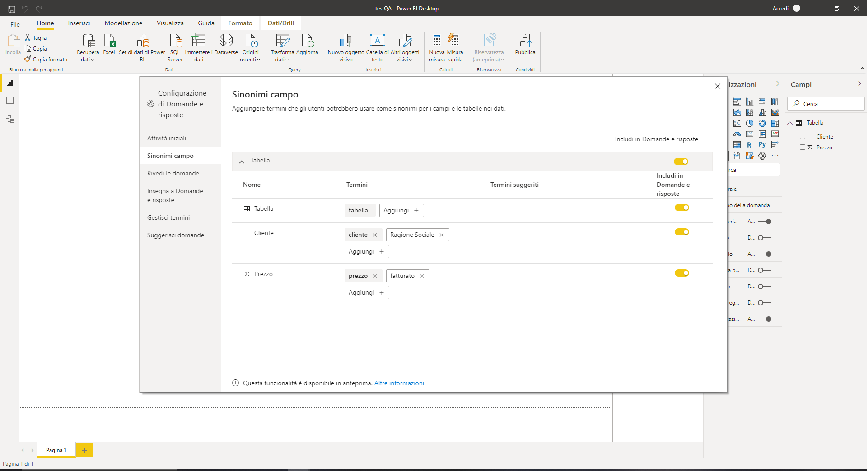Save the file with the floppy icon
The height and width of the screenshot is (471, 868).
pyautogui.click(x=12, y=9)
